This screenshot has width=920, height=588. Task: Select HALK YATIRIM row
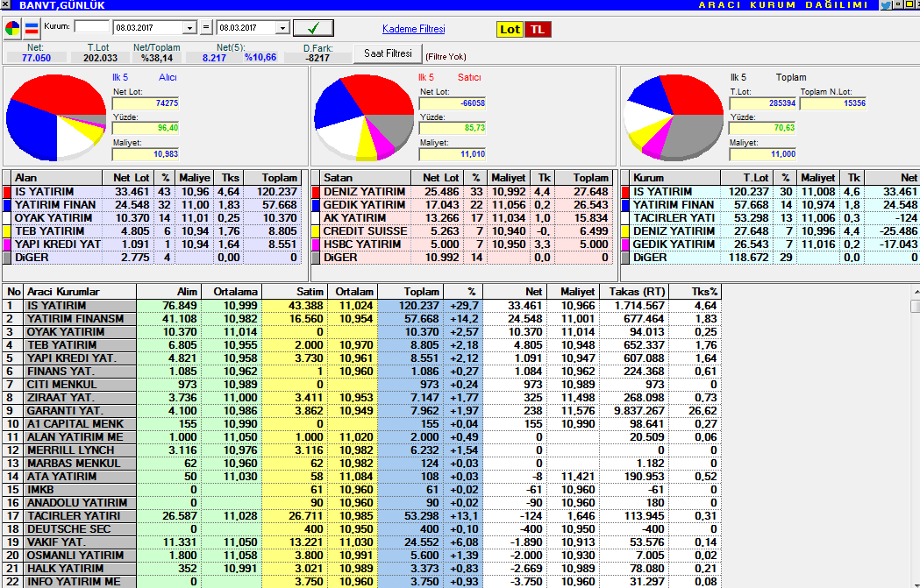pyautogui.click(x=362, y=569)
